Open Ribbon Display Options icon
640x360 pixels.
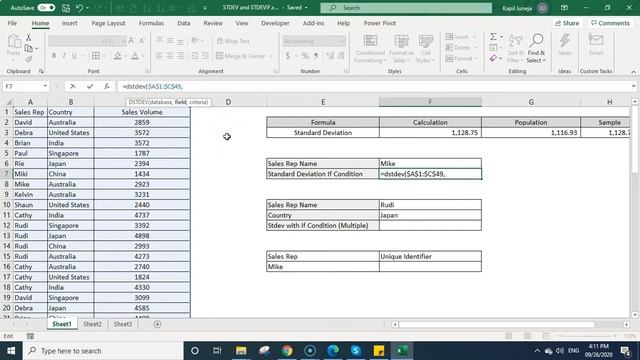click(x=564, y=8)
